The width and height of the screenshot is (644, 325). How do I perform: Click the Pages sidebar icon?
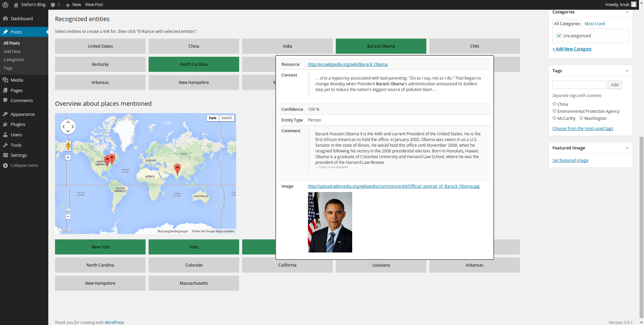point(5,90)
